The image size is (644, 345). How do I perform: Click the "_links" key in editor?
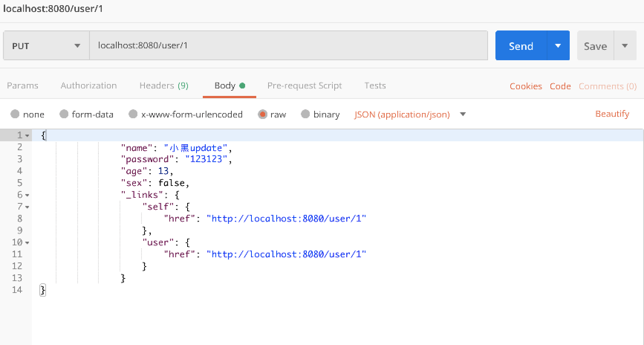(142, 195)
